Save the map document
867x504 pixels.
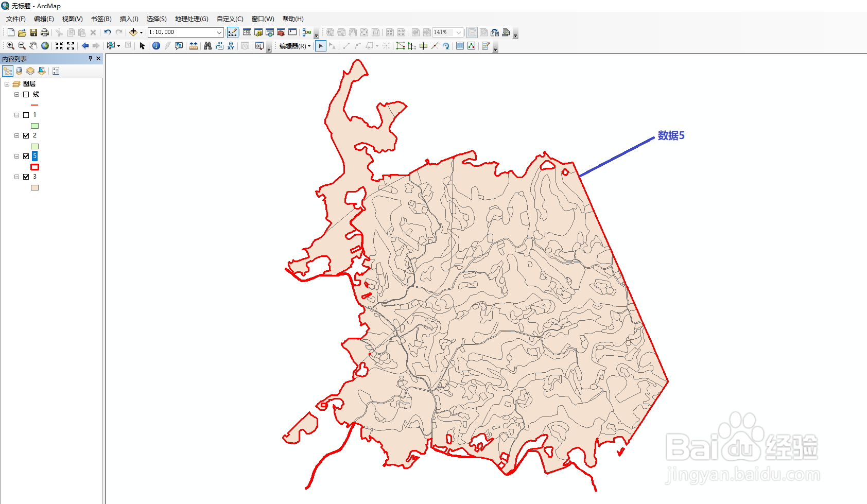coord(33,32)
